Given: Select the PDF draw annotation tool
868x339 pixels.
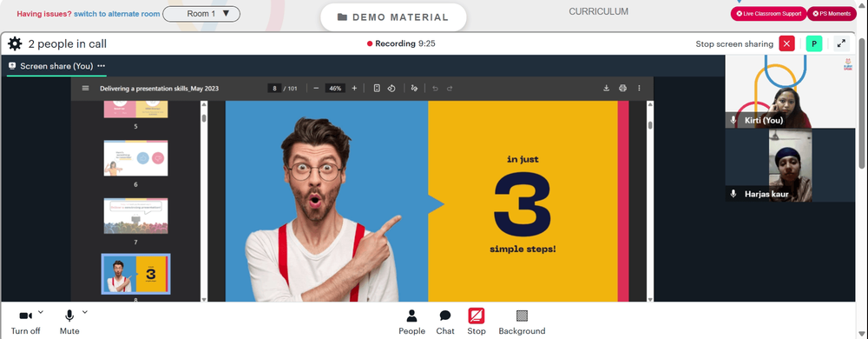Looking at the screenshot, I should click(414, 88).
